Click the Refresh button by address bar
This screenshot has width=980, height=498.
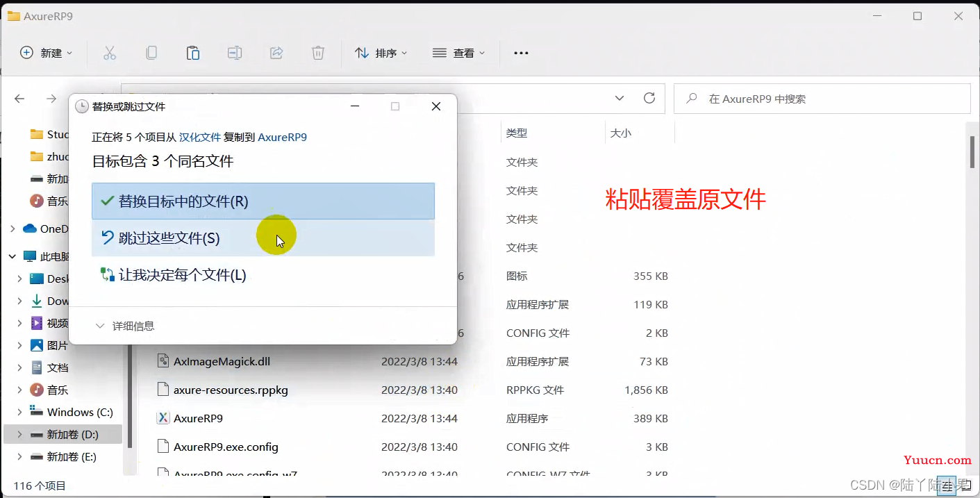click(649, 99)
